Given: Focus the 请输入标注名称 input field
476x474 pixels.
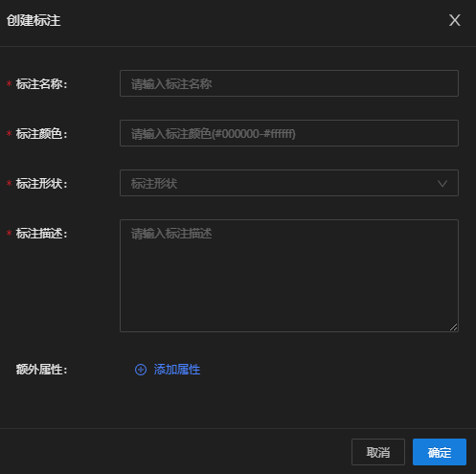Looking at the screenshot, I should click(289, 83).
